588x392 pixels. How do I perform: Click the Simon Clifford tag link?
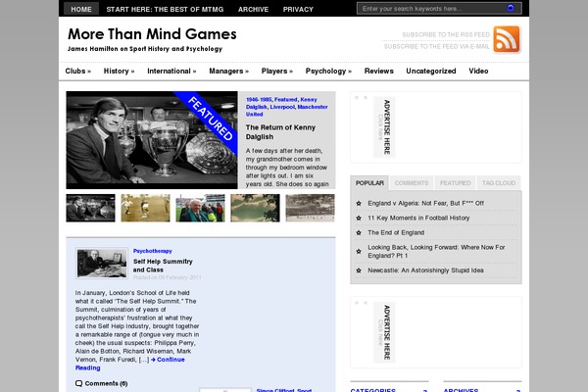(x=275, y=390)
